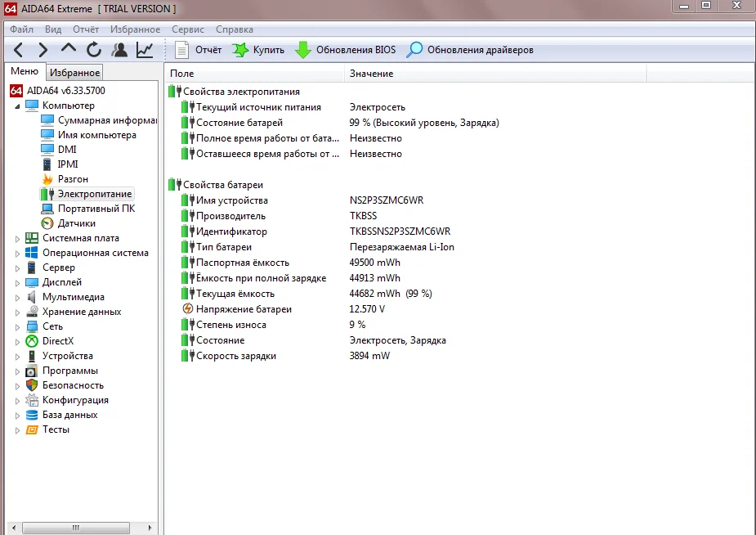The height and width of the screenshot is (535, 756).
Task: Click the DirectX Xbox icon
Action: coord(32,341)
